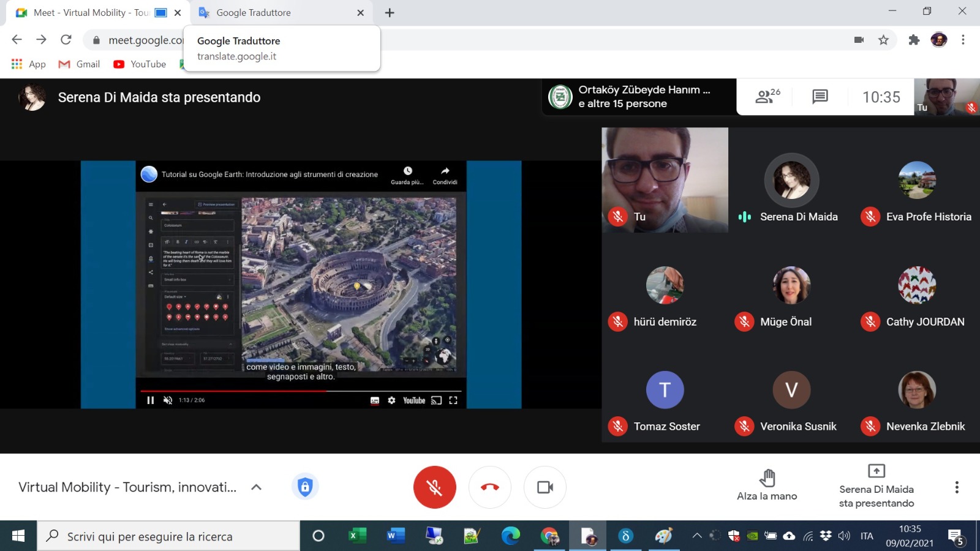Unmute the YouTube video speaker icon

click(168, 400)
